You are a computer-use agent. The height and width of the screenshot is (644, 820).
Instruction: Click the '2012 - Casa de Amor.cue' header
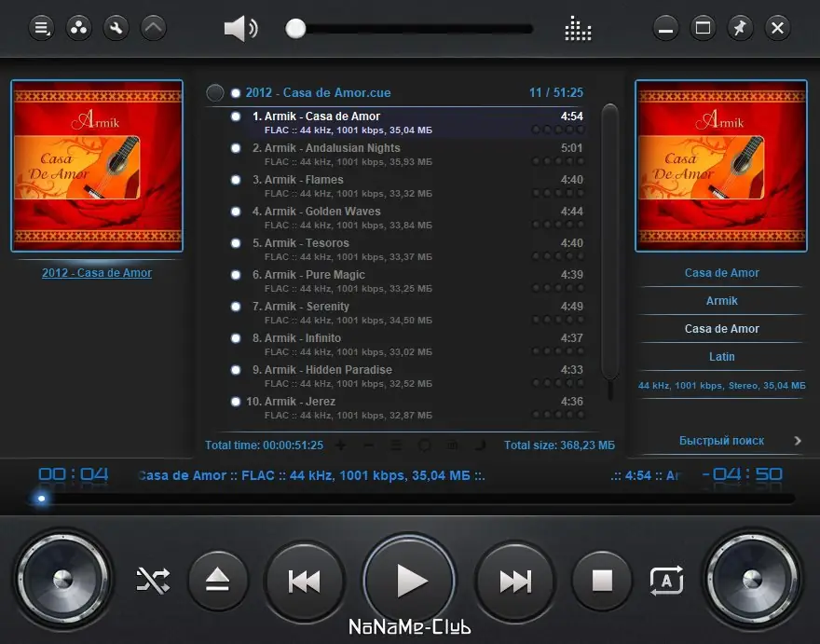pos(318,92)
